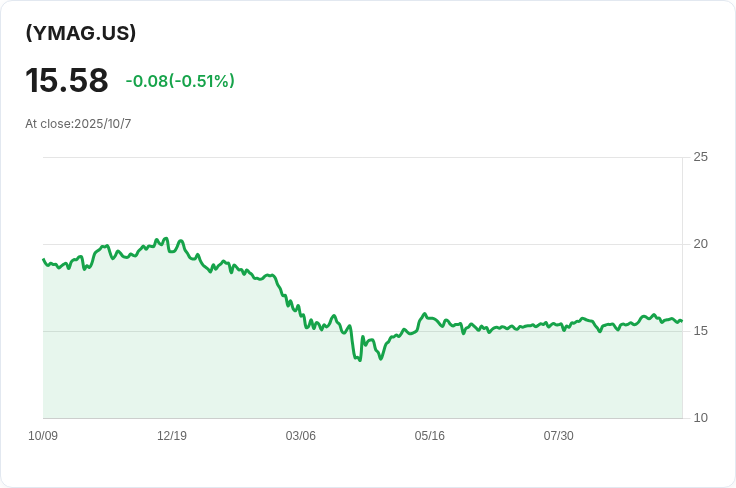Click the leftmost starting point of the price line

pyautogui.click(x=44, y=259)
